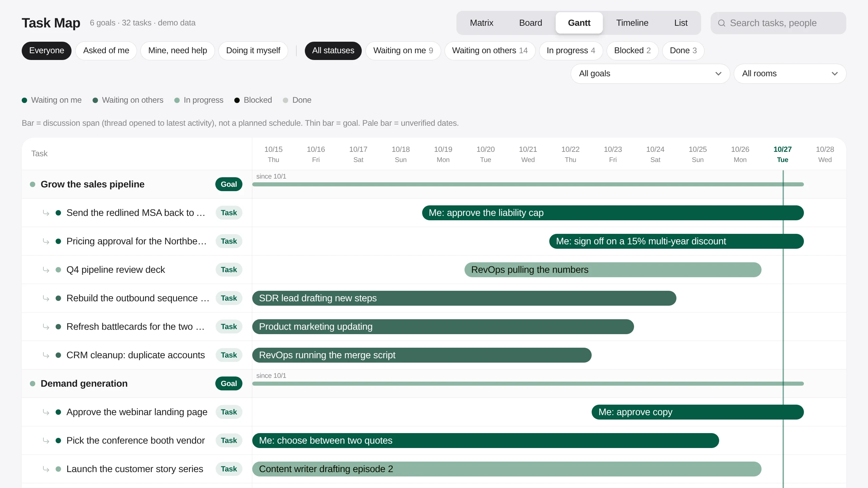Click the Search tasks, people field
868x488 pixels.
(x=778, y=23)
